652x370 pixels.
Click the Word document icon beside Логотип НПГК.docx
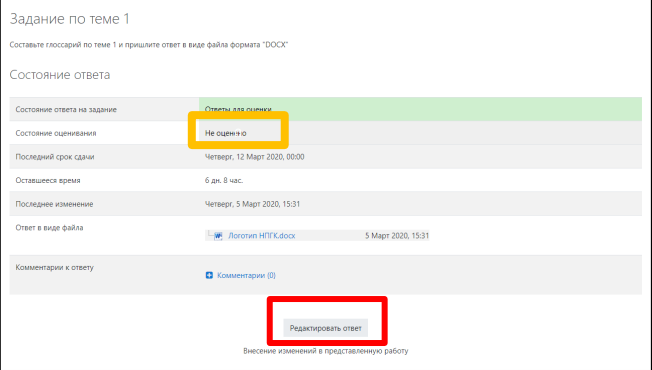tap(218, 236)
